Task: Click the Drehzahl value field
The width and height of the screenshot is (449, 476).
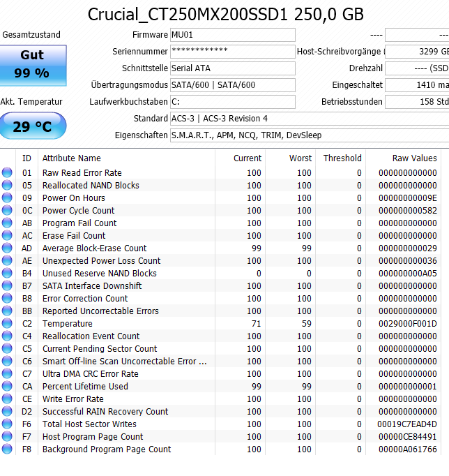Action: [417, 68]
